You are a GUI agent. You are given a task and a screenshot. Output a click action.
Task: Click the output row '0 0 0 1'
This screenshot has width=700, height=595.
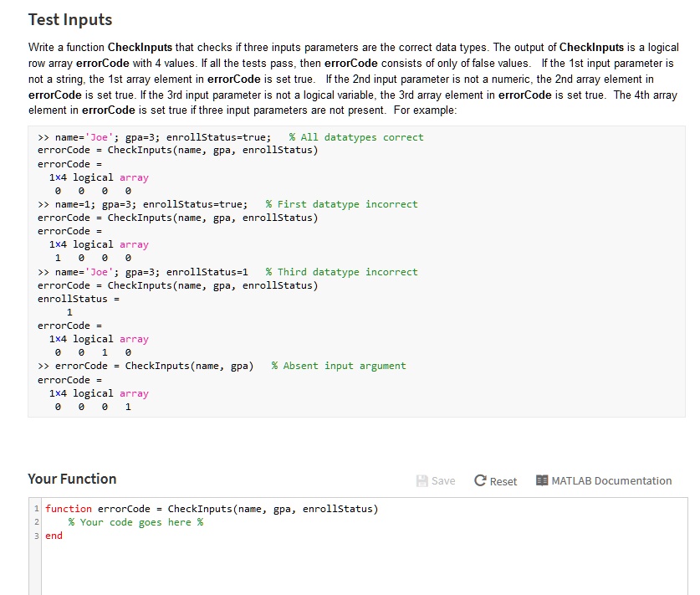coord(93,407)
